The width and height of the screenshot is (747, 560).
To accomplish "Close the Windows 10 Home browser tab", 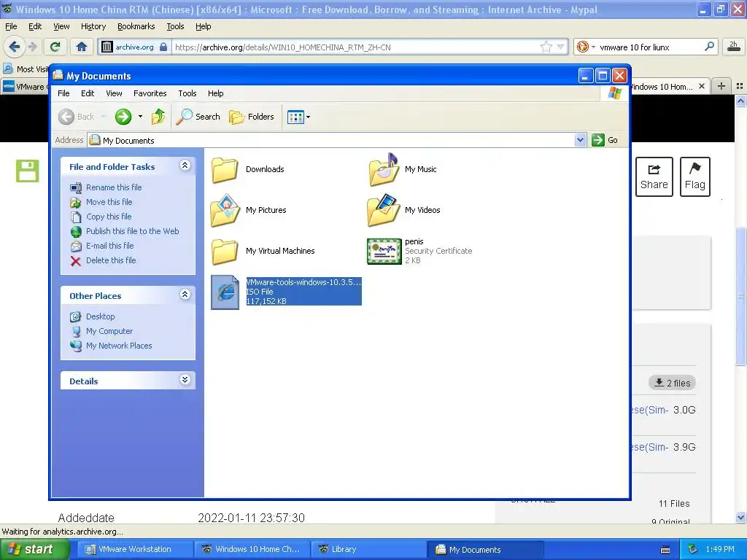I will [702, 86].
